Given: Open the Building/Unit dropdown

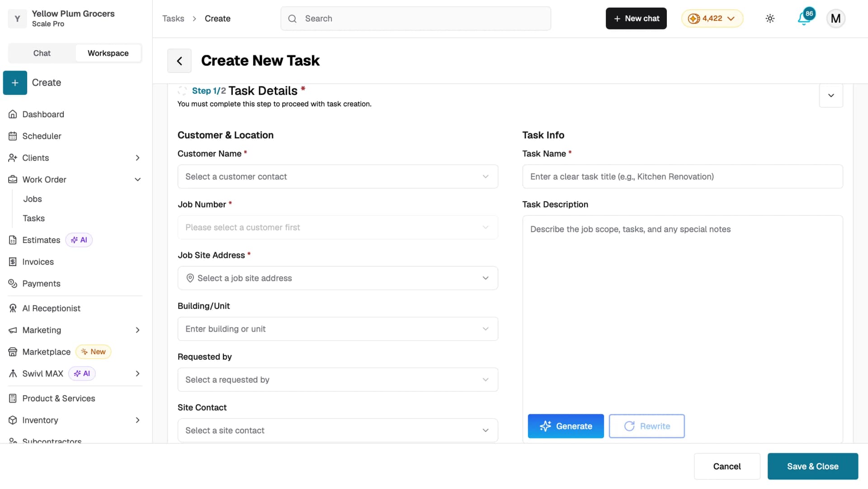Looking at the screenshot, I should (x=338, y=329).
